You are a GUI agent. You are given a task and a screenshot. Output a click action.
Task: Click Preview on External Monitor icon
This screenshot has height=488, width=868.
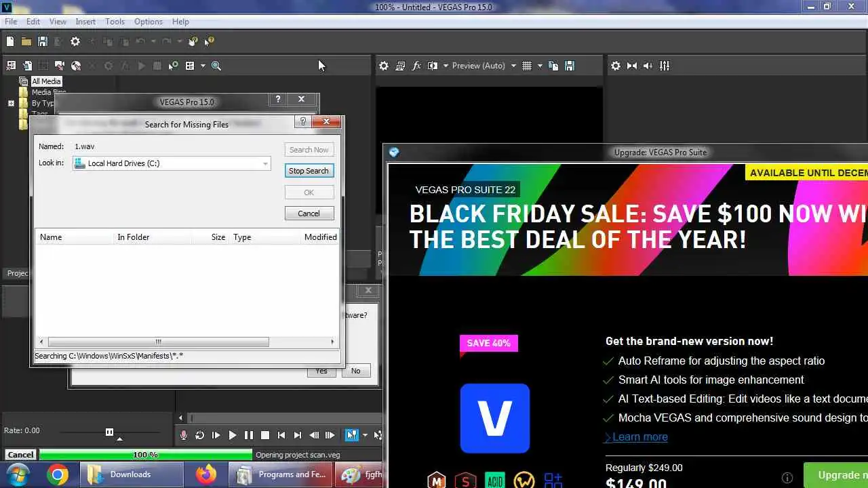click(x=400, y=66)
